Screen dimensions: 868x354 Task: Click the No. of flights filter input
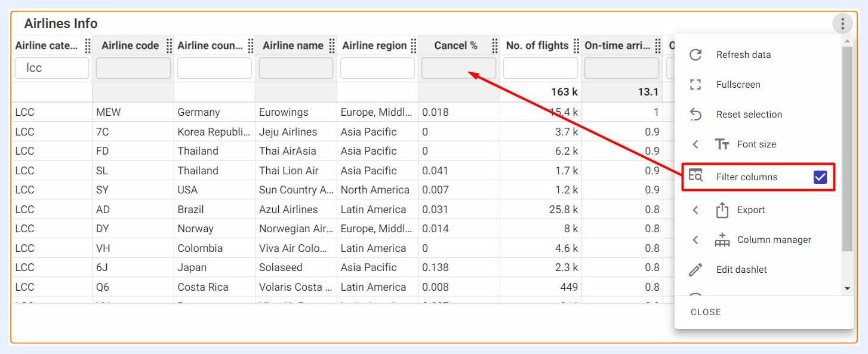tap(540, 68)
